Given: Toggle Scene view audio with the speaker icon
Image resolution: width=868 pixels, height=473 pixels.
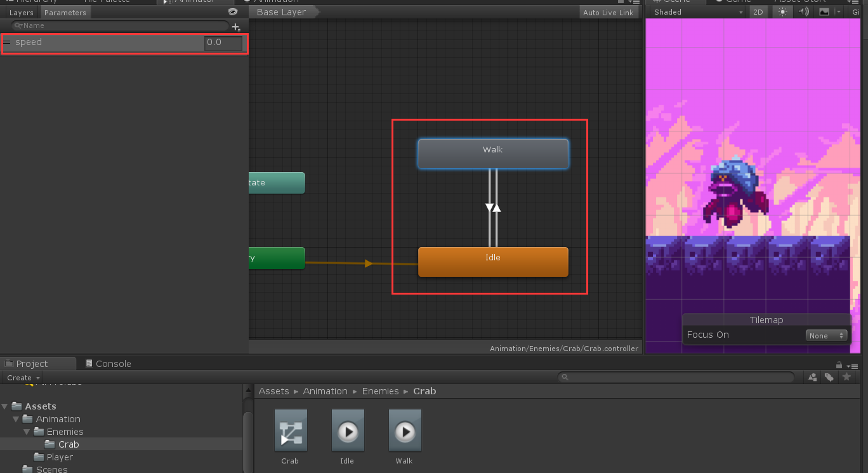Looking at the screenshot, I should 803,11.
